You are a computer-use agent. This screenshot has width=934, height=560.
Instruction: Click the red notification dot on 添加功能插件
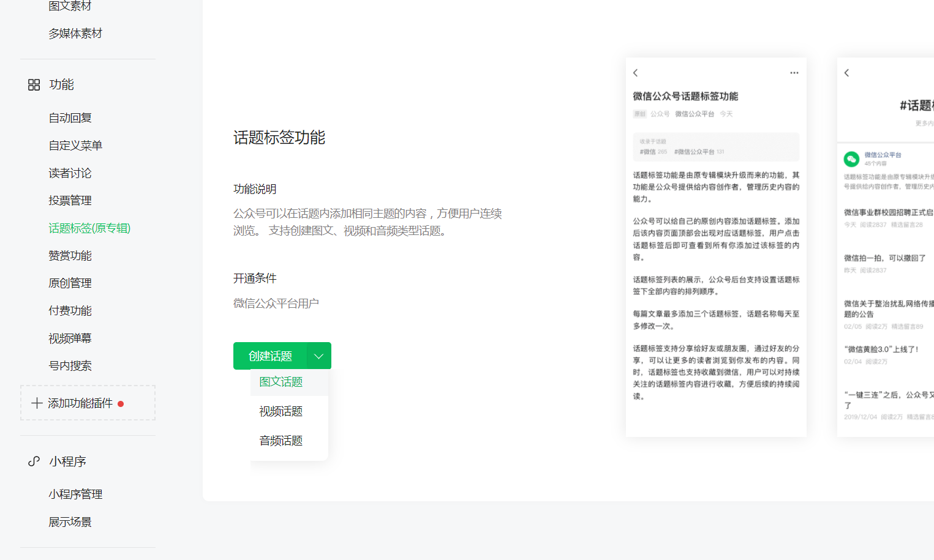(x=121, y=404)
